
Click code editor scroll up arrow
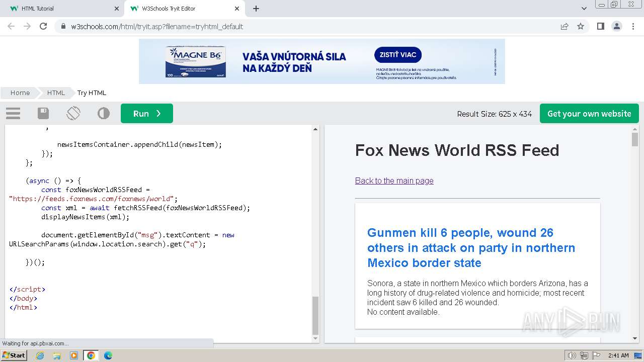click(x=315, y=129)
